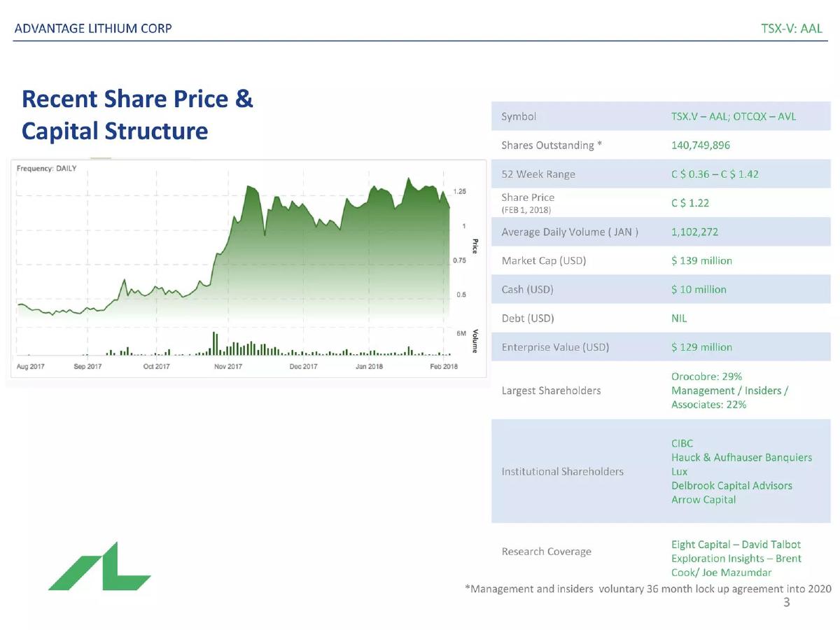Viewport: 840px width, 630px height.
Task: Click the Market Cap (USD) label
Action: pyautogui.click(x=544, y=260)
